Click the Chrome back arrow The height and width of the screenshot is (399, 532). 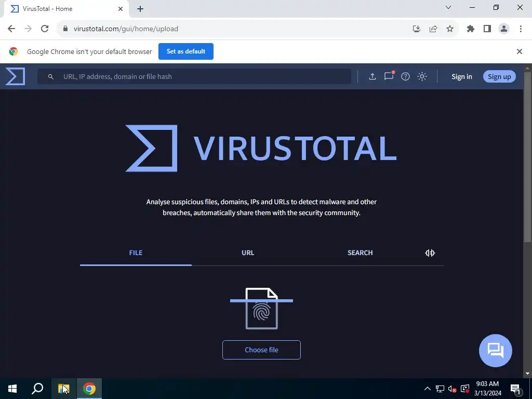11,29
